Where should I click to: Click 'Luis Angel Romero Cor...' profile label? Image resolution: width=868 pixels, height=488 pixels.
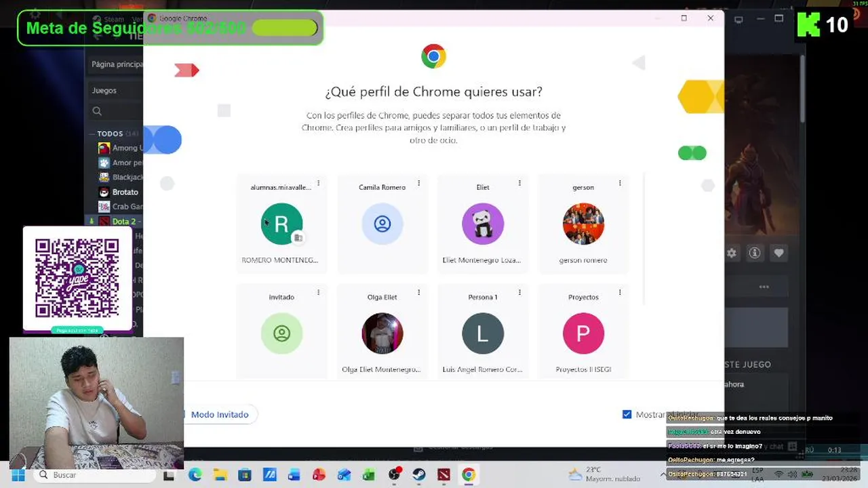pos(482,369)
